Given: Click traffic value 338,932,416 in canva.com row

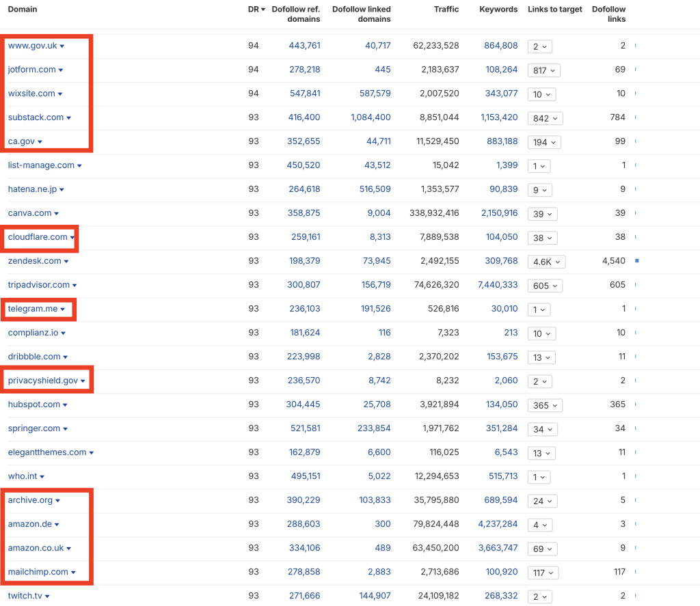Looking at the screenshot, I should click(x=434, y=213).
